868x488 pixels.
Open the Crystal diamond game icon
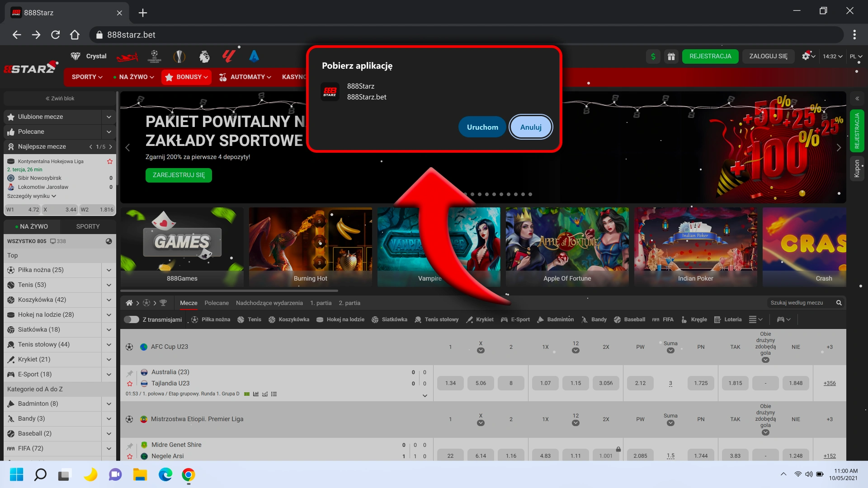[x=75, y=56]
